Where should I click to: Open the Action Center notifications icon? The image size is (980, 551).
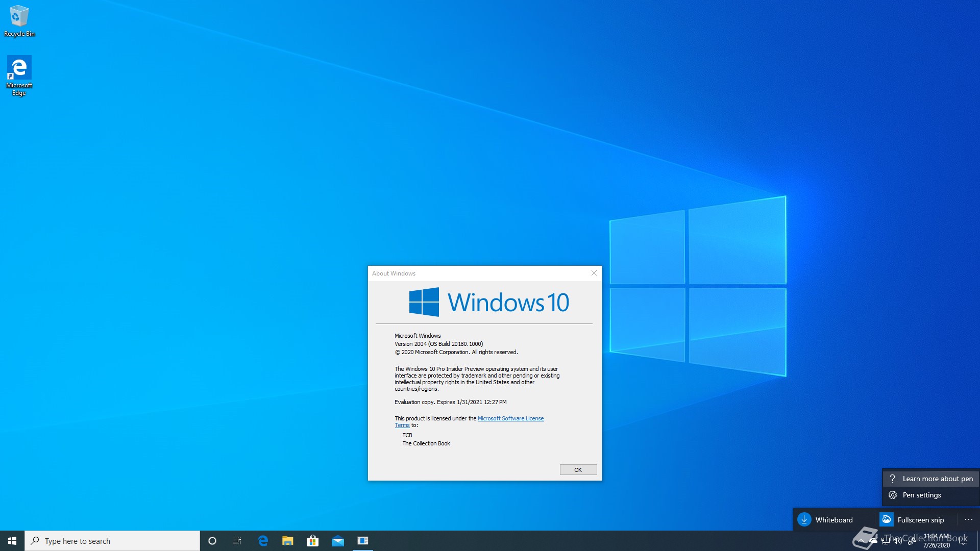[x=963, y=541]
